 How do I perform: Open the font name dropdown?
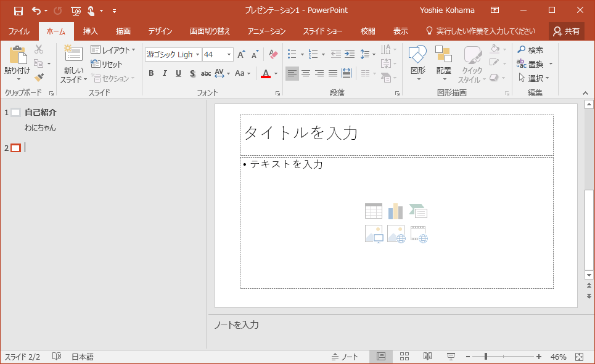coord(198,55)
